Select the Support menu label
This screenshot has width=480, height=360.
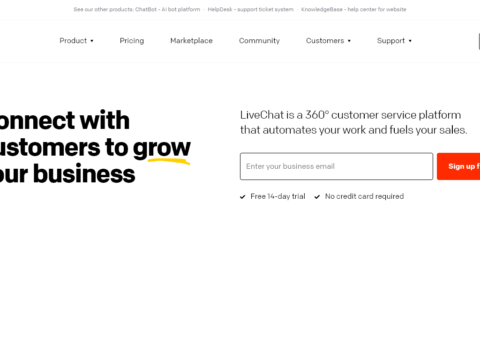(391, 41)
